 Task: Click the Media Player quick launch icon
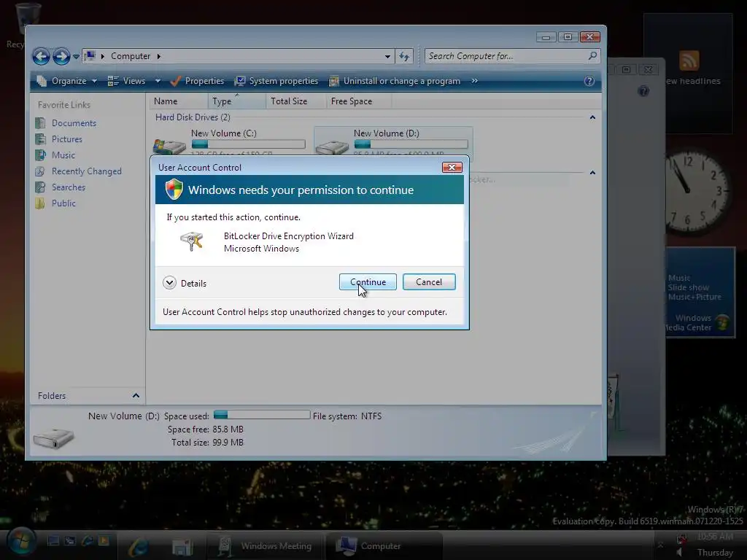click(104, 540)
